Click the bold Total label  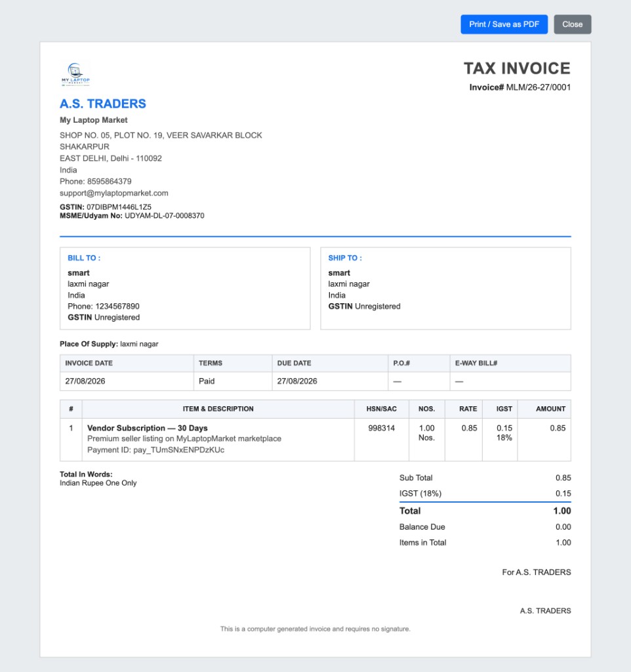point(410,511)
